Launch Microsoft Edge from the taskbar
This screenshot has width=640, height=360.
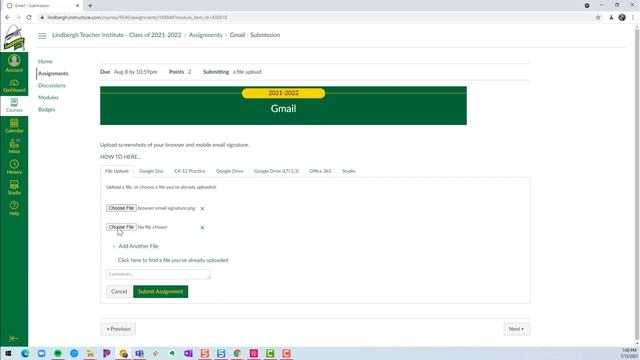25,353
